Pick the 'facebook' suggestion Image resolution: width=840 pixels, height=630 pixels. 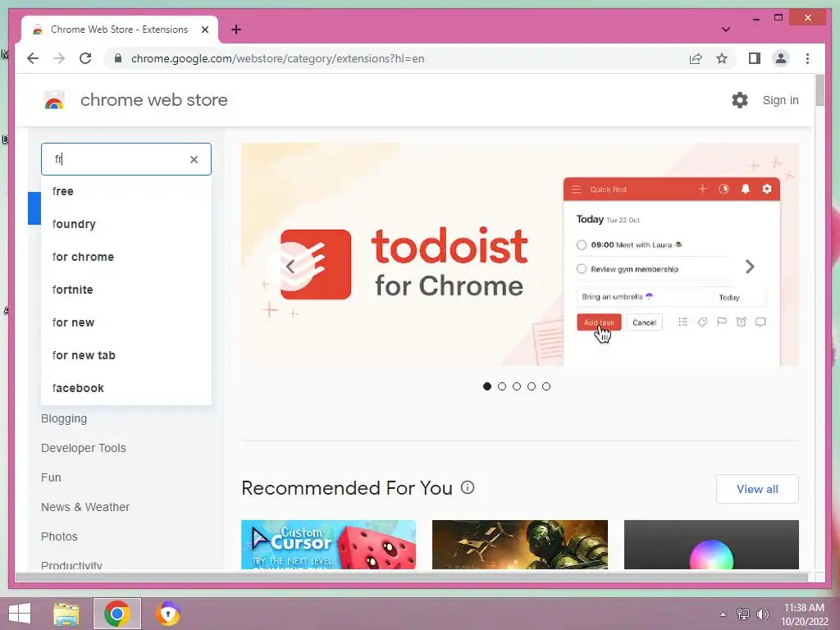(126, 388)
